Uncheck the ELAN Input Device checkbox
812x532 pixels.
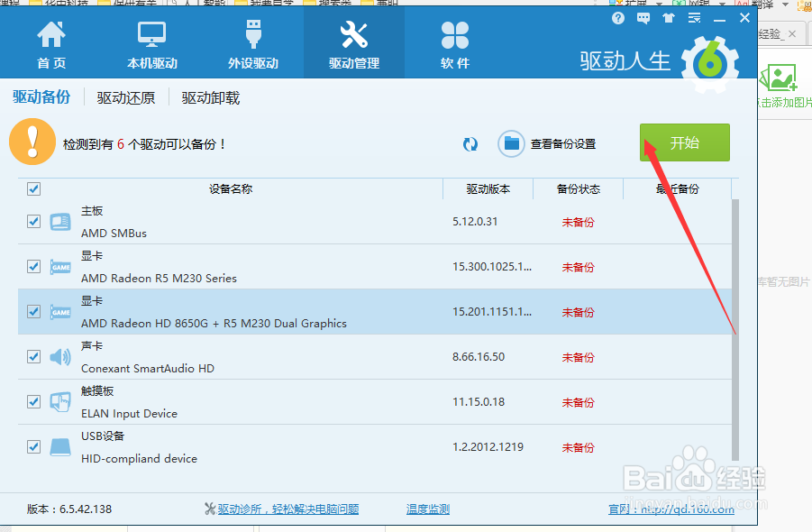tap(33, 401)
